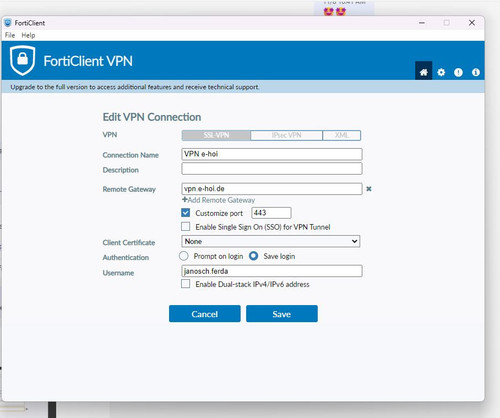This screenshot has width=500, height=418.
Task: Click the FortiClient shield lock logo
Action: tap(22, 61)
